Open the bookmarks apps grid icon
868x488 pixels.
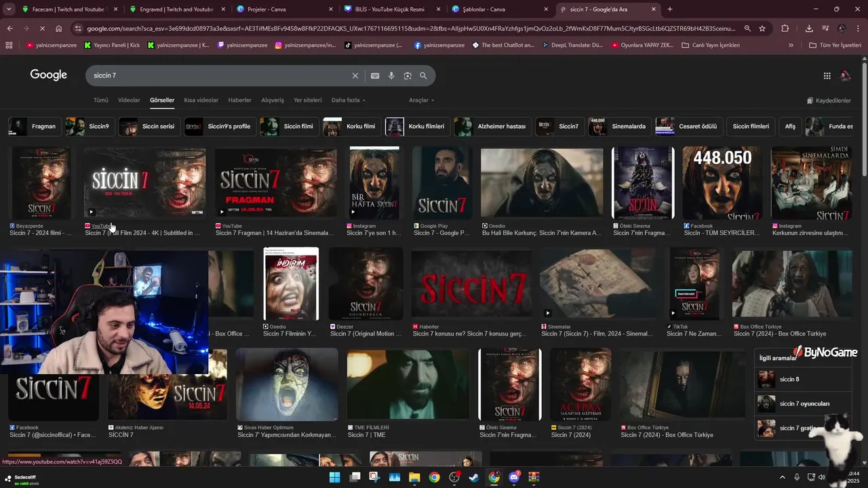pyautogui.click(x=9, y=45)
